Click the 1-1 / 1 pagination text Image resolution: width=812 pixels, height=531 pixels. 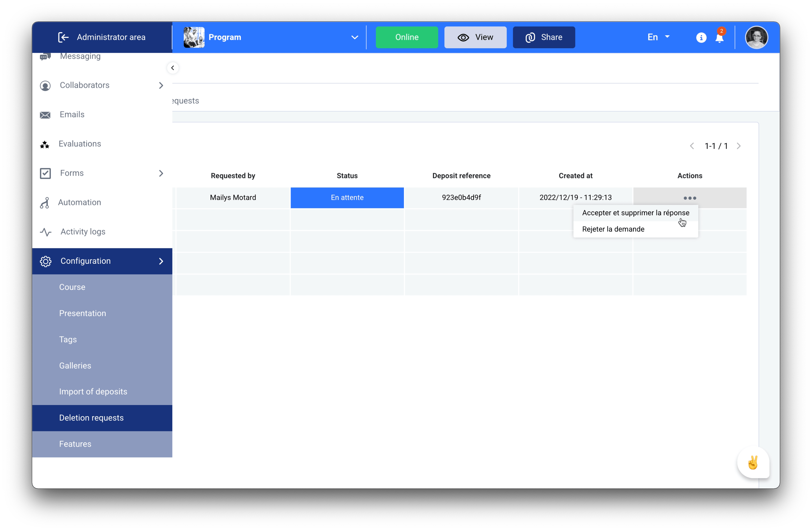716,146
